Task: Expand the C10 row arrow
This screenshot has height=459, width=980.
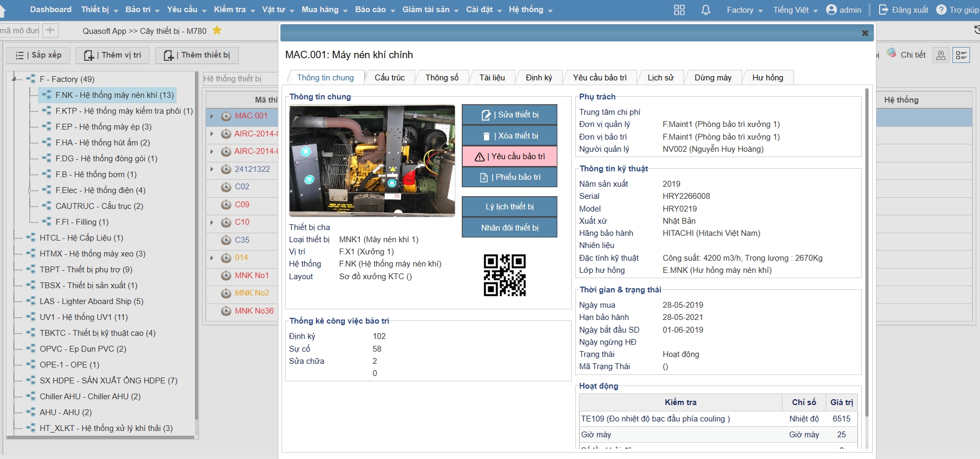Action: tap(212, 222)
